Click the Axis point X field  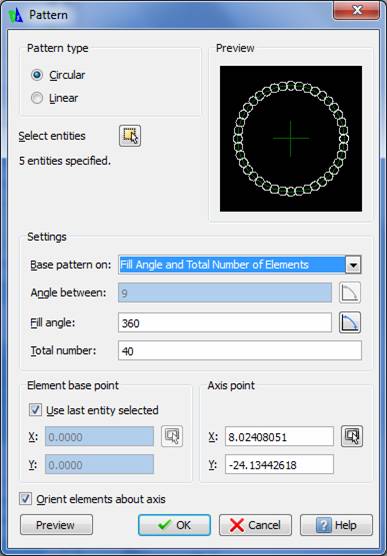279,437
